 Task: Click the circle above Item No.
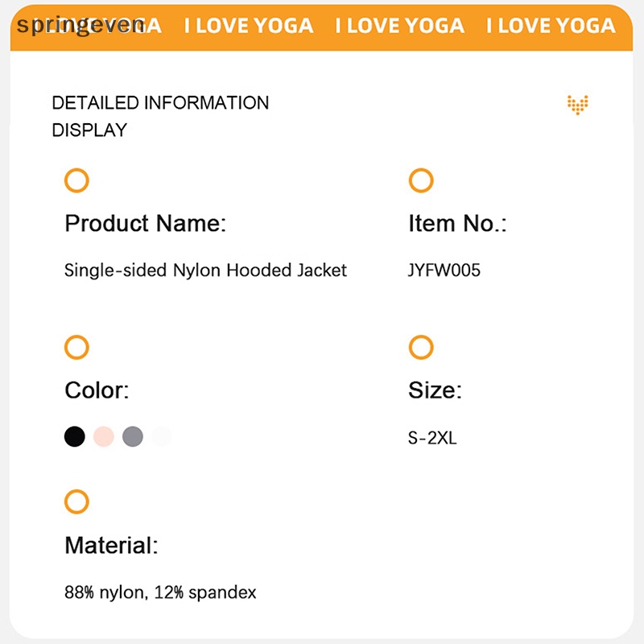(x=421, y=180)
